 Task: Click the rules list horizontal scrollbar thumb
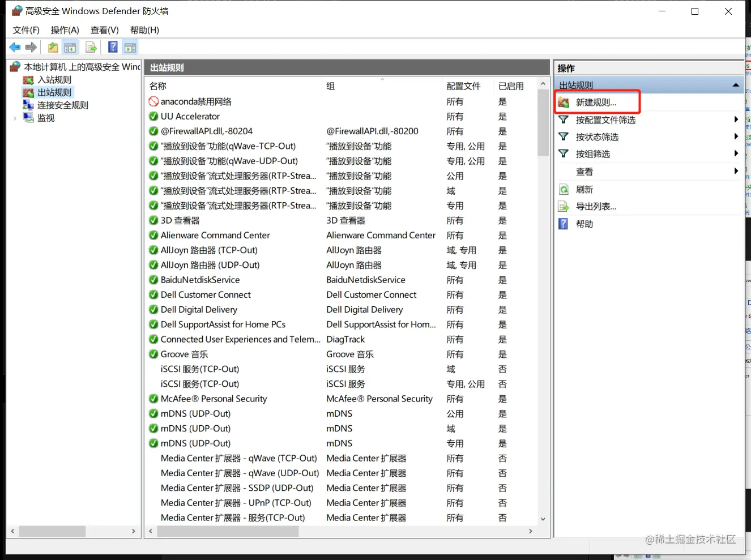(x=228, y=531)
